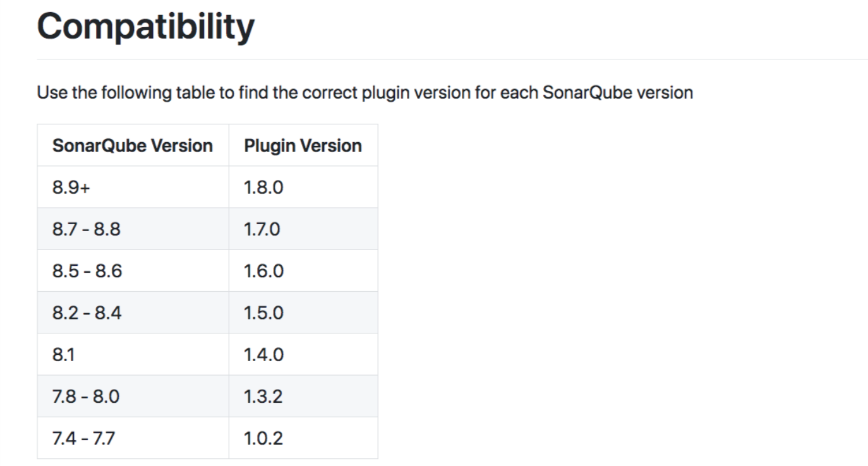Click the horizontal rule below Compatibility
The image size is (868, 466).
click(x=452, y=59)
